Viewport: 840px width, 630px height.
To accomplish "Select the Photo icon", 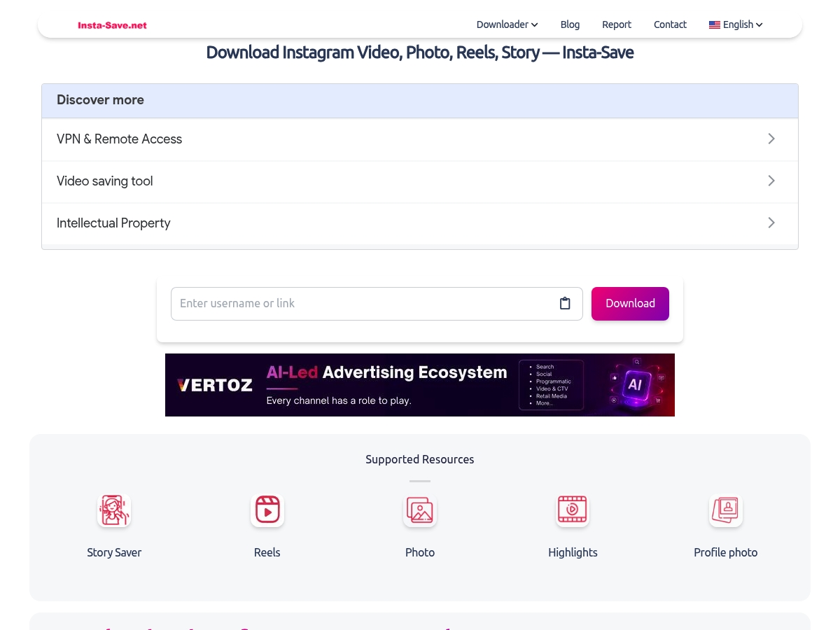I will coord(420,510).
